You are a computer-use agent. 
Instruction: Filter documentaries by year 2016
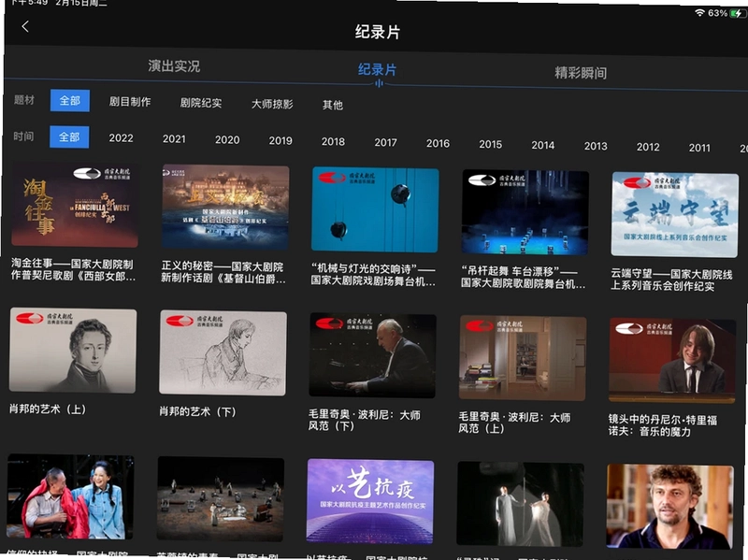tap(438, 144)
